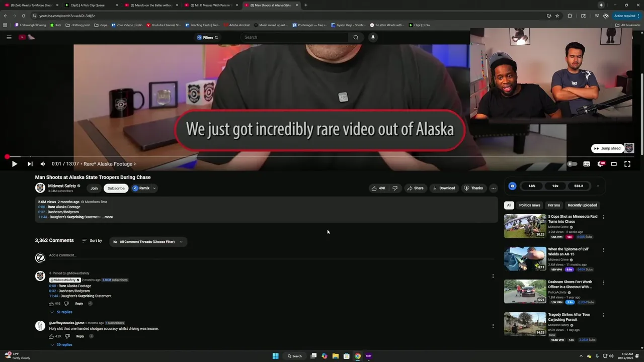Expand the Remix dropdown arrow
The height and width of the screenshot is (362, 644).
pyautogui.click(x=154, y=188)
